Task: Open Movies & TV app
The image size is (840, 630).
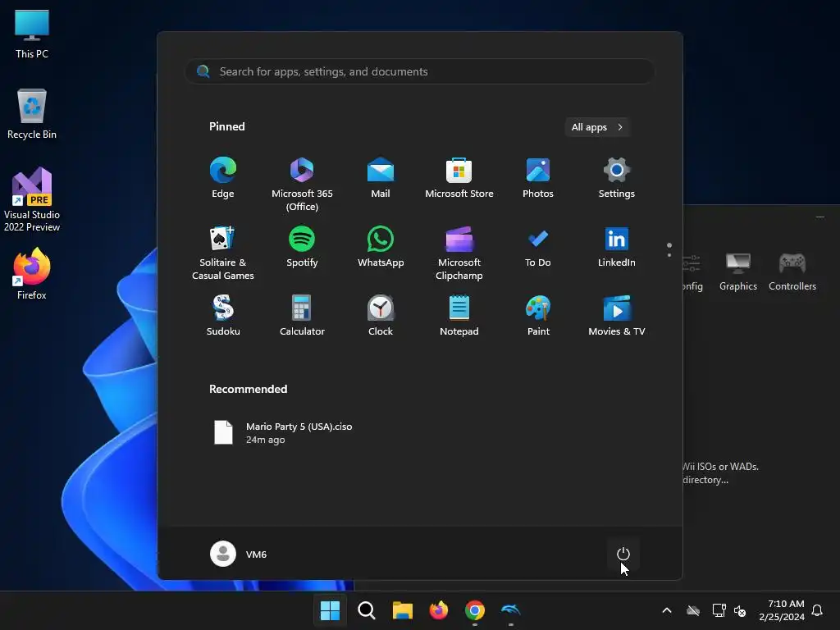Action: (617, 316)
